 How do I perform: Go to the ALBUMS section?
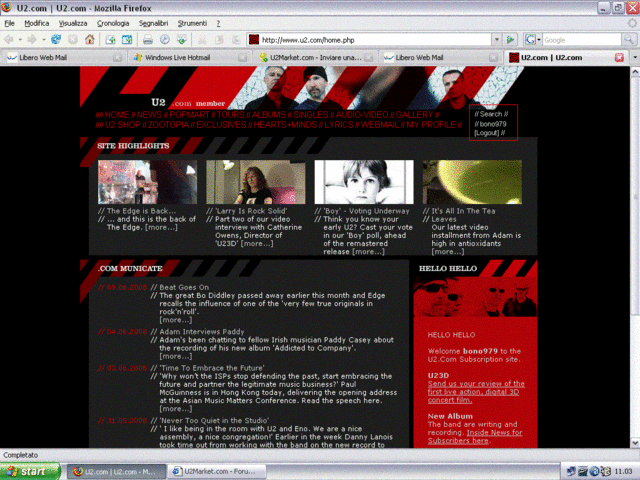pyautogui.click(x=269, y=115)
